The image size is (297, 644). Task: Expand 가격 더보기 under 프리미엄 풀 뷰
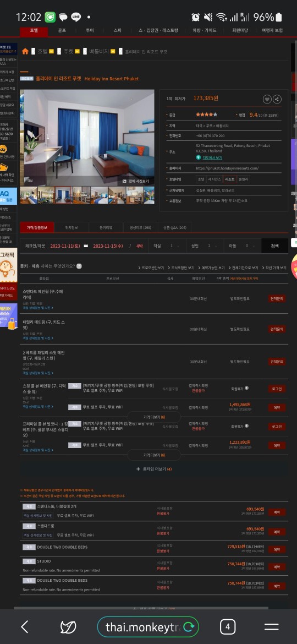coord(154,455)
